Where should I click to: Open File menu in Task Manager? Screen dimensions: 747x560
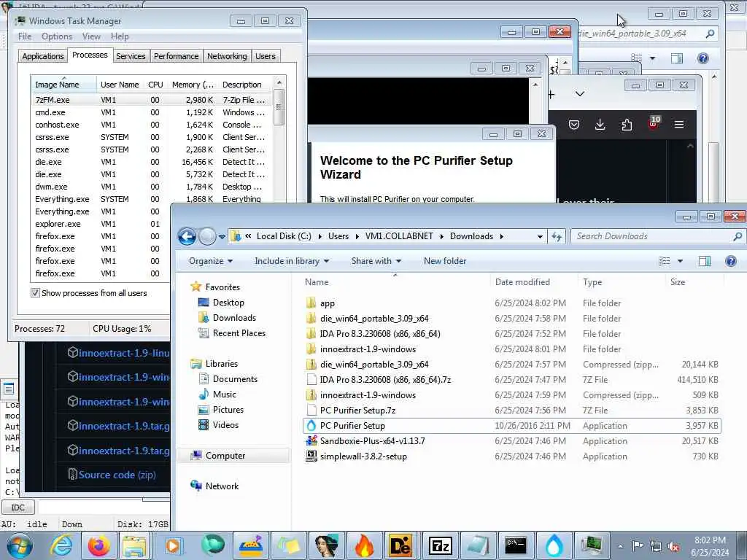tap(25, 36)
